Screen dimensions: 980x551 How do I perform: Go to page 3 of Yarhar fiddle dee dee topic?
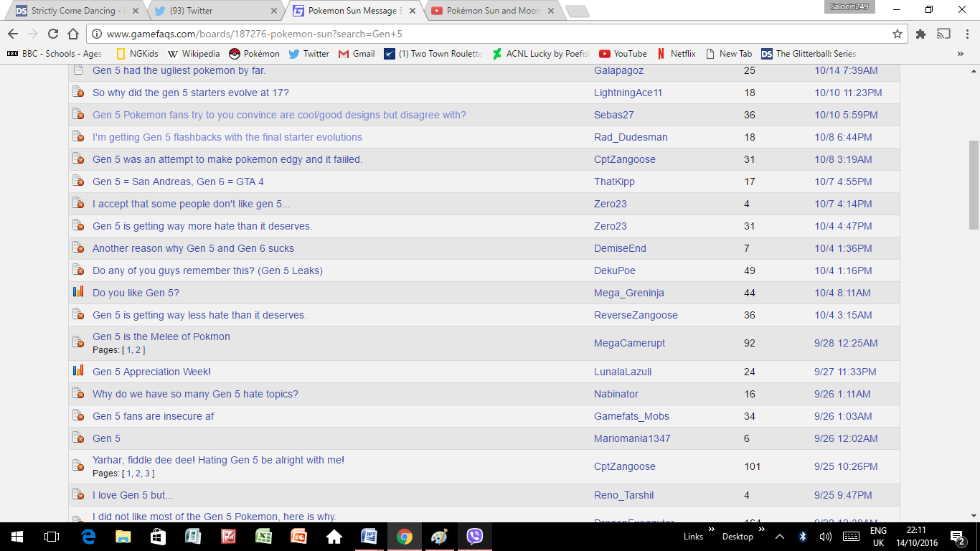(x=148, y=474)
